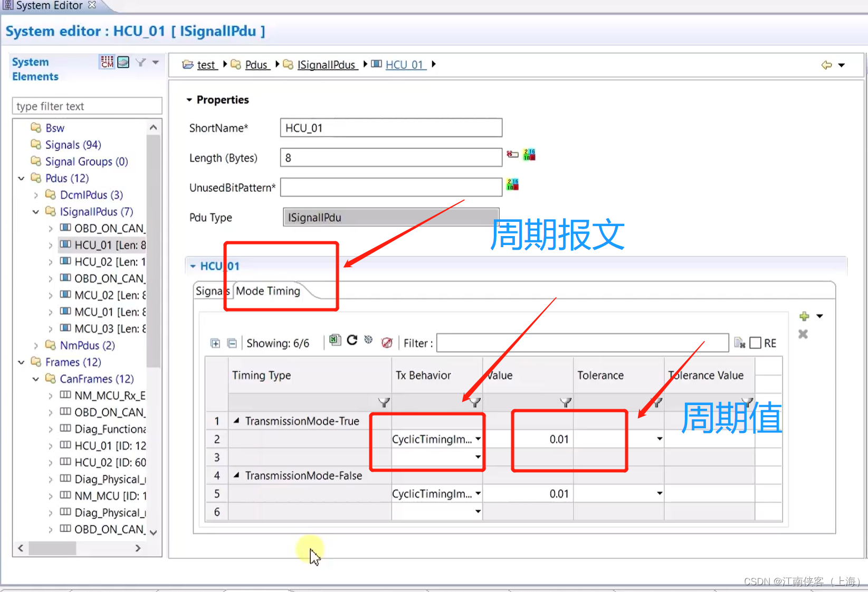The width and height of the screenshot is (868, 592).
Task: Click the clear filter icon
Action: coord(387,343)
